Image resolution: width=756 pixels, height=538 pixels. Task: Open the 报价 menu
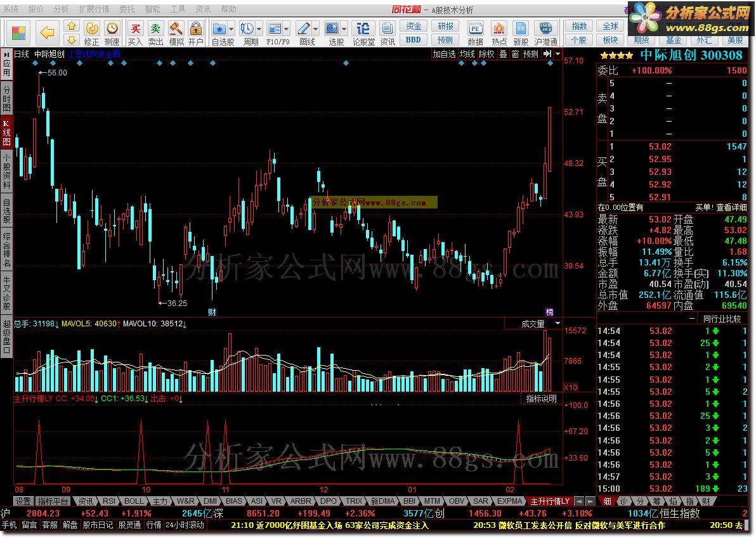click(x=36, y=9)
